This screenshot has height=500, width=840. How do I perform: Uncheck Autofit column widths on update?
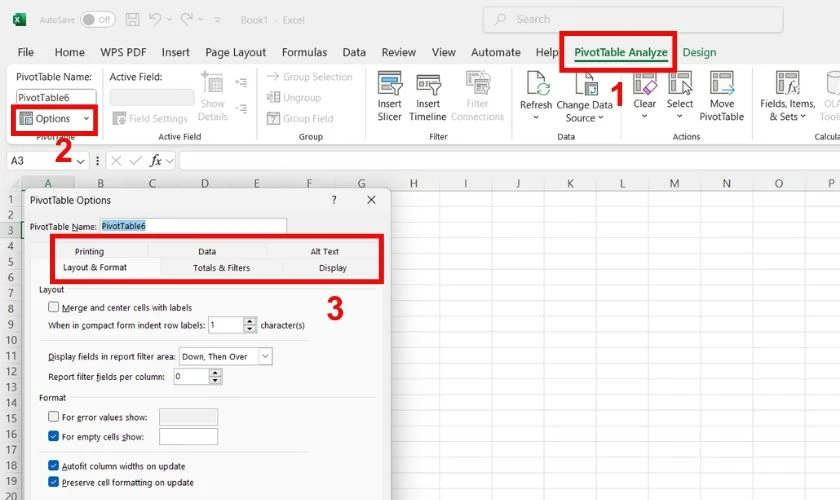pyautogui.click(x=54, y=465)
